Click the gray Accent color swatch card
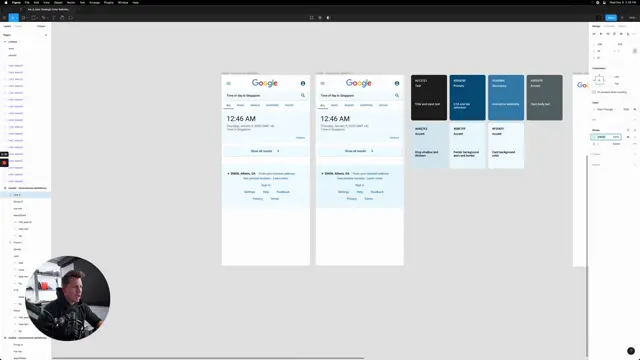640x360 pixels. click(x=544, y=98)
